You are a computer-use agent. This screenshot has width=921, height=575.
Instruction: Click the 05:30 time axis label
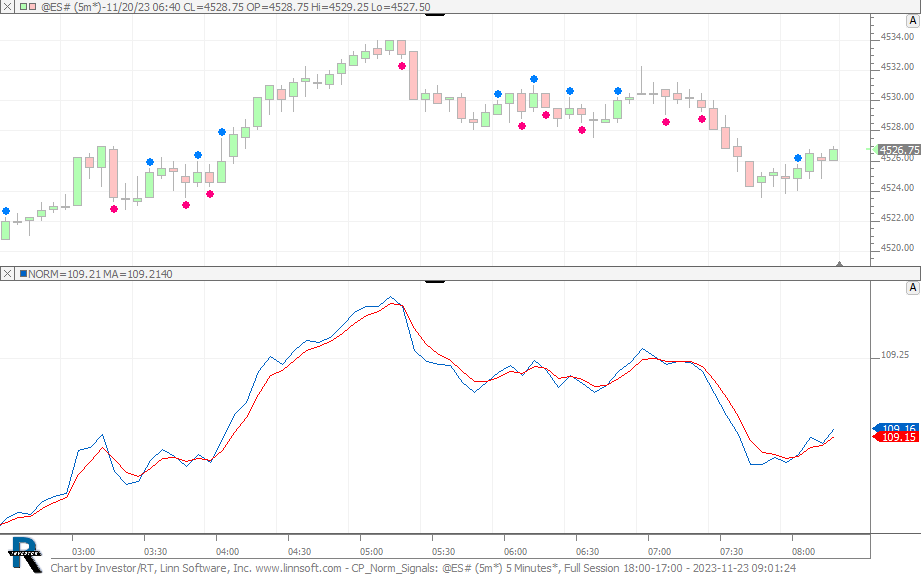(x=443, y=552)
